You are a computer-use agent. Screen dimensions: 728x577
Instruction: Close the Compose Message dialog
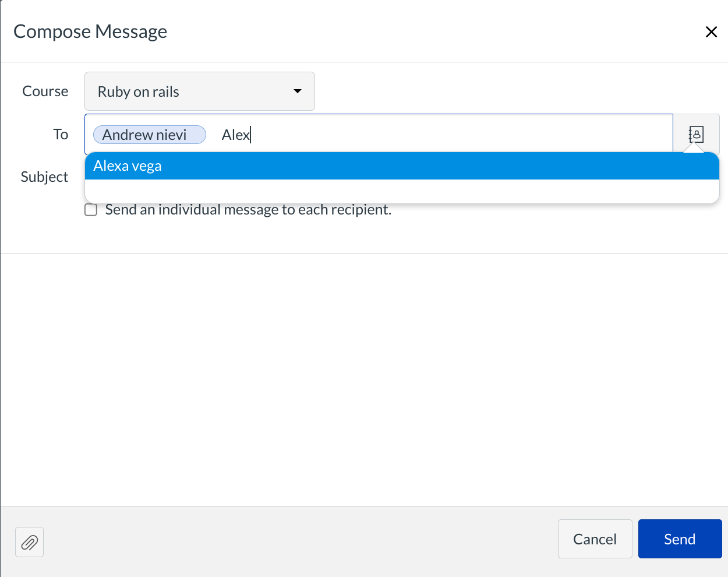(x=711, y=32)
